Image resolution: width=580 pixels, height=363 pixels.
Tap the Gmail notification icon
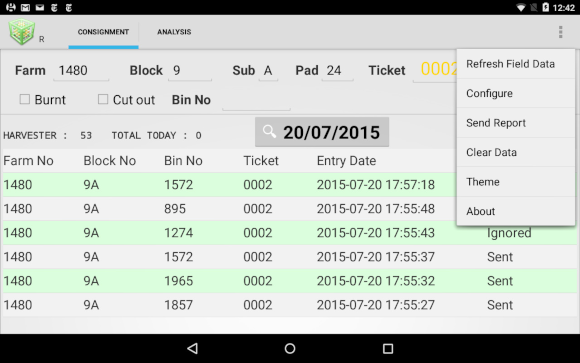coord(25,7)
